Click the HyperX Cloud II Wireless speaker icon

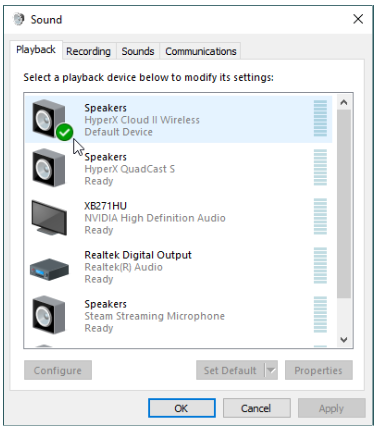pyautogui.click(x=49, y=118)
